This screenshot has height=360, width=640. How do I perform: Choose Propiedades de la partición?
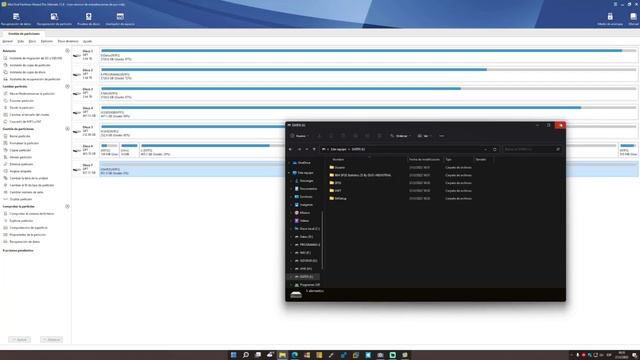tap(24, 235)
